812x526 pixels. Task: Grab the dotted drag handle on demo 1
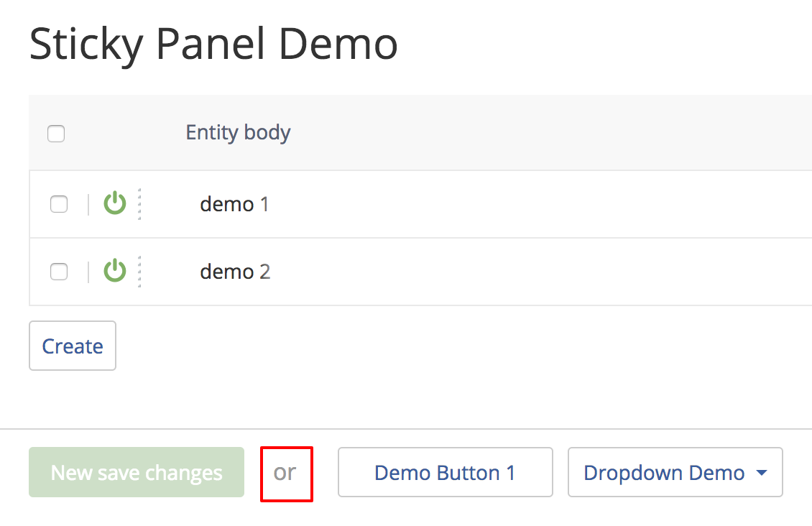pos(139,204)
